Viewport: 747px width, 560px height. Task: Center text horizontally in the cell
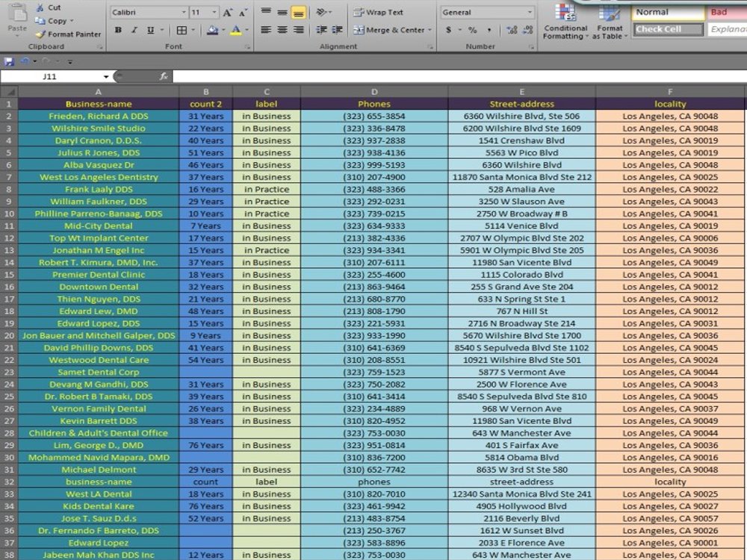pyautogui.click(x=282, y=30)
